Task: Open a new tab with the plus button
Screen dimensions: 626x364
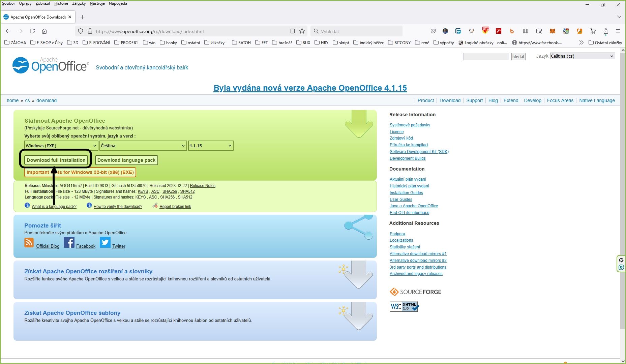Action: (x=82, y=17)
